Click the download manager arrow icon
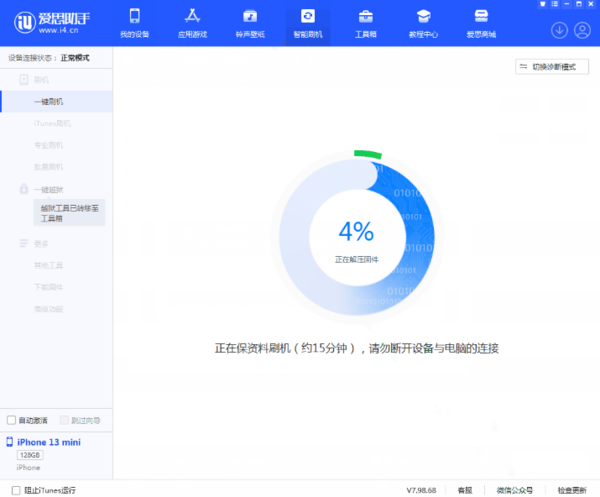Image resolution: width=600 pixels, height=497 pixels. (x=559, y=30)
